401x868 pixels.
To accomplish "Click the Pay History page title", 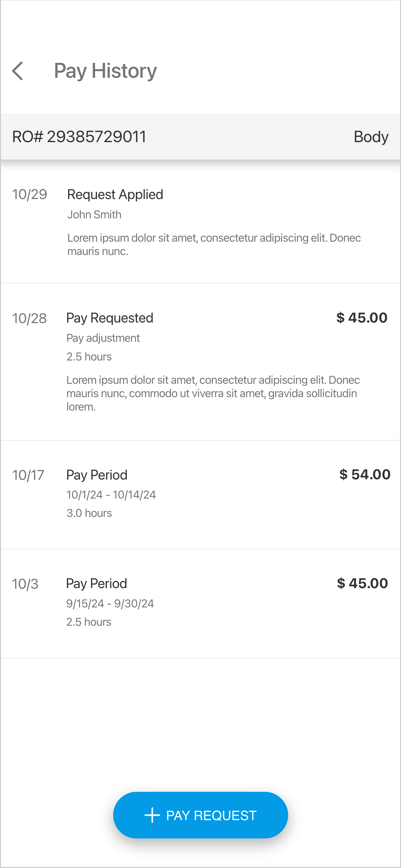I will point(105,71).
